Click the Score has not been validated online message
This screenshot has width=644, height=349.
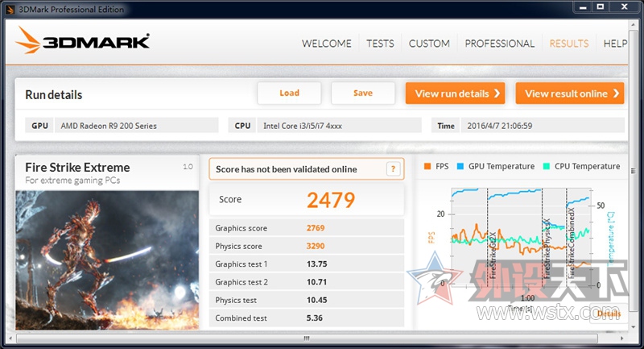[287, 169]
